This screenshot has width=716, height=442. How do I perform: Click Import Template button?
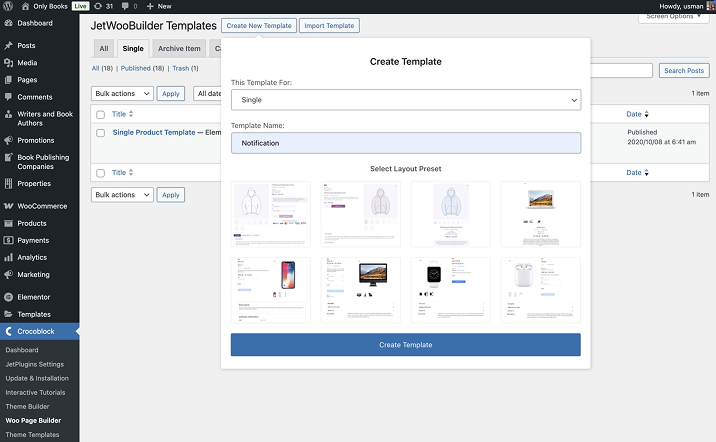point(329,26)
